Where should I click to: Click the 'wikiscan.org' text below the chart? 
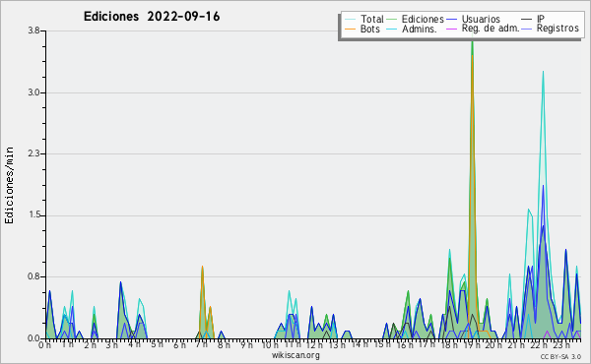[x=295, y=355]
